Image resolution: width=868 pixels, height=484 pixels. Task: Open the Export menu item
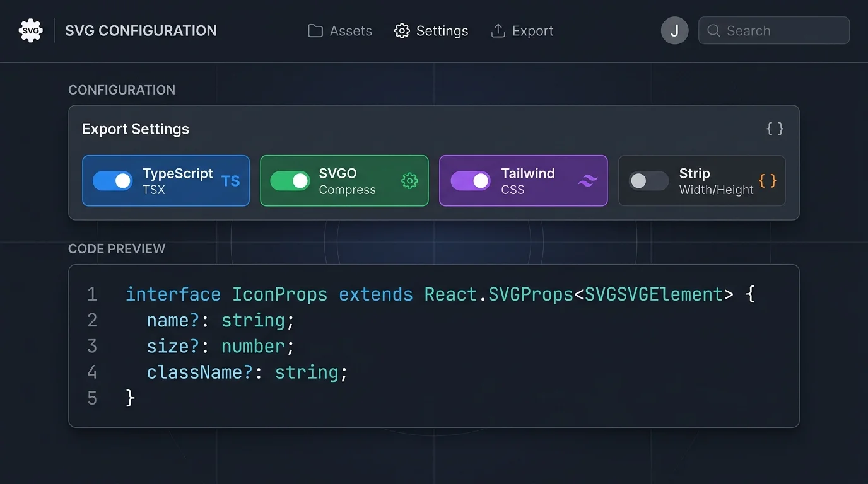click(x=532, y=30)
